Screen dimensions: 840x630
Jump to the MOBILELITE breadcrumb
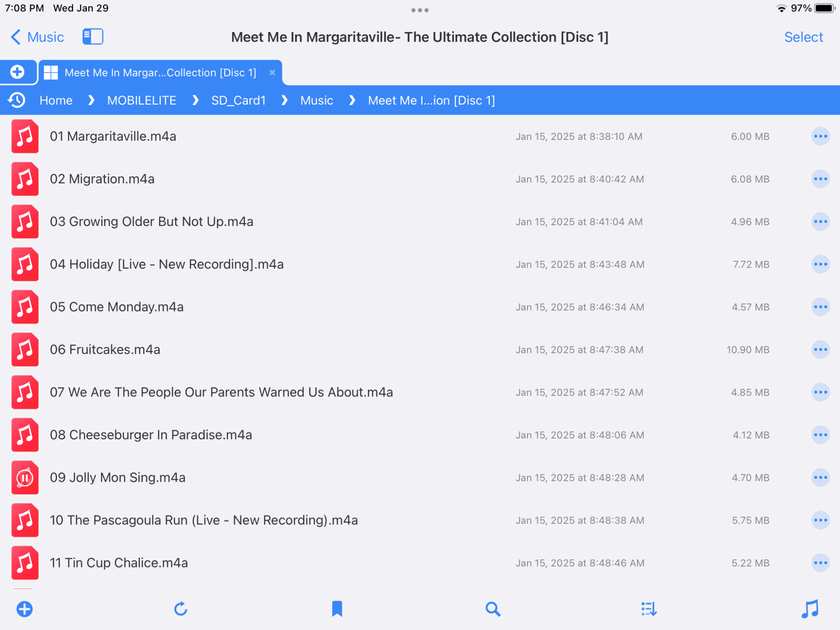[142, 100]
